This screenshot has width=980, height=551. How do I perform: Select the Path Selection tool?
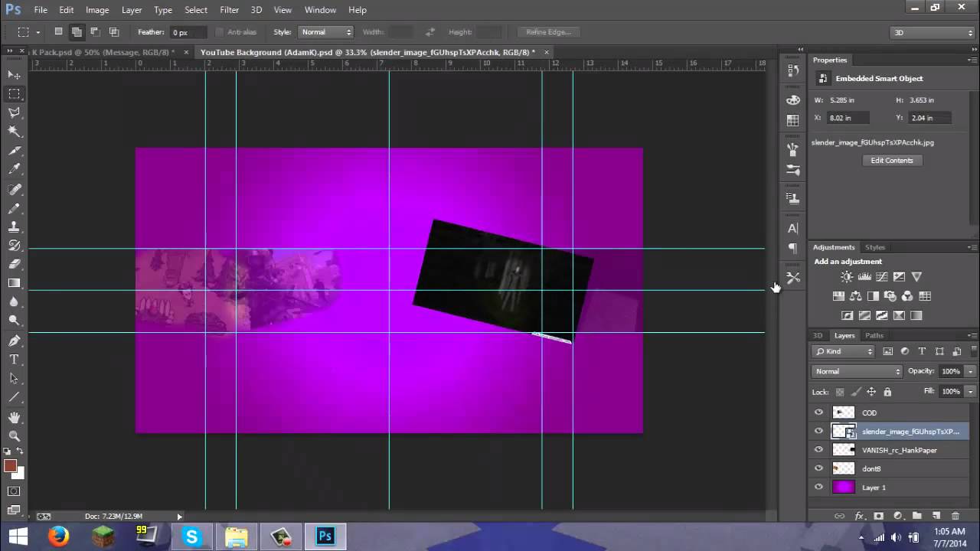[x=15, y=379]
